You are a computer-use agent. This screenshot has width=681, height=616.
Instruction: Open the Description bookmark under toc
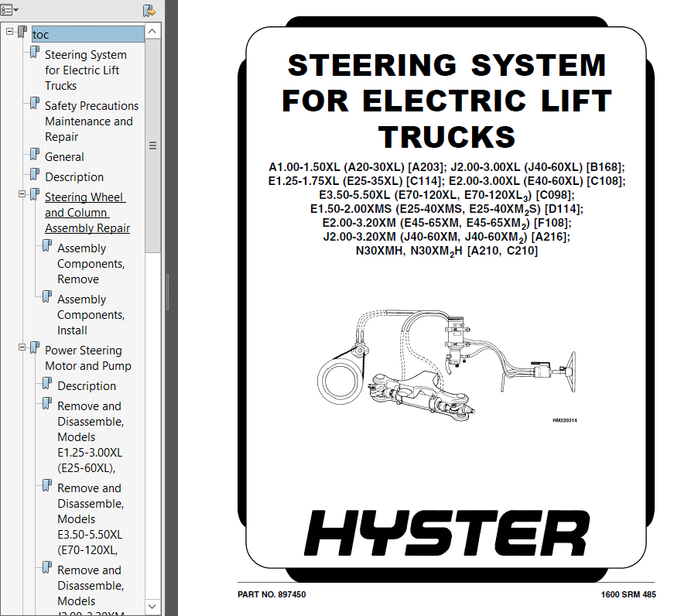pos(74,176)
